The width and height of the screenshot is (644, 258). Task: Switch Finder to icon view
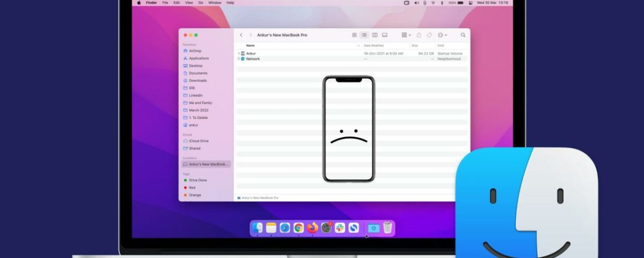pyautogui.click(x=354, y=35)
